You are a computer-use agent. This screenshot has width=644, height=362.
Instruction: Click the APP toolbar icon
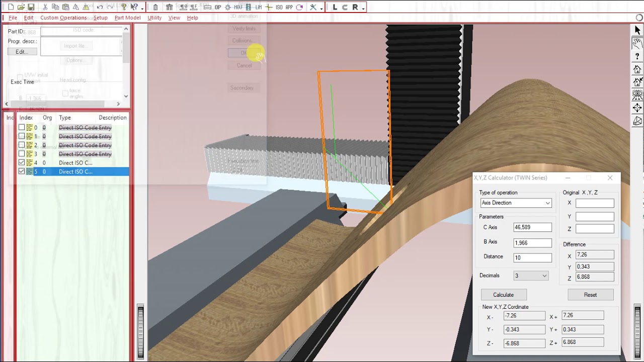point(289,7)
